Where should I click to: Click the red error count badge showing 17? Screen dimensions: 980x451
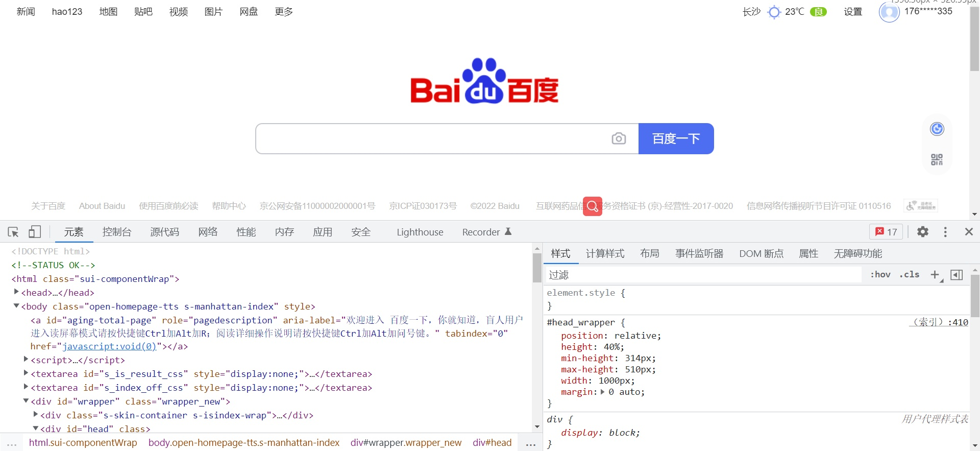click(x=886, y=232)
